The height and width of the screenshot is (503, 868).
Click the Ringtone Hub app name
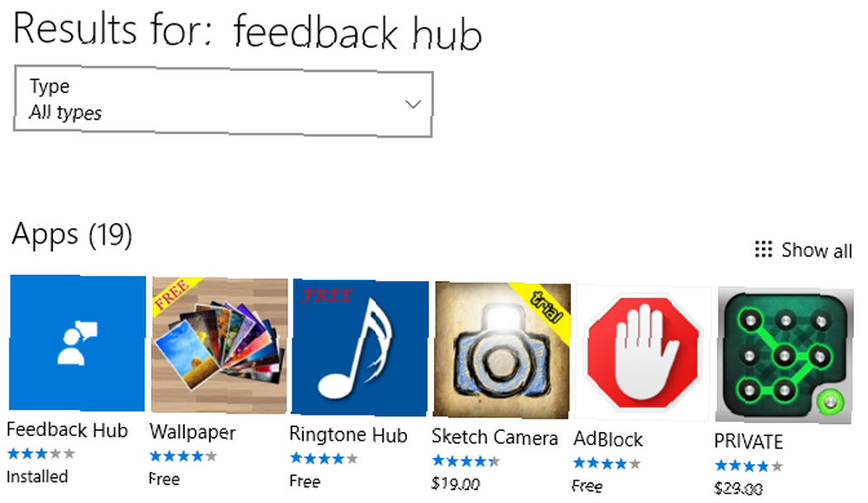(348, 435)
